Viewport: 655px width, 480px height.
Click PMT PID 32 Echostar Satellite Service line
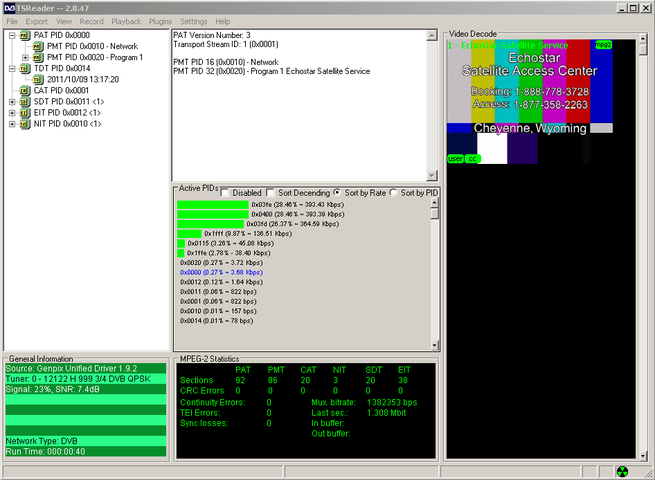tap(272, 71)
